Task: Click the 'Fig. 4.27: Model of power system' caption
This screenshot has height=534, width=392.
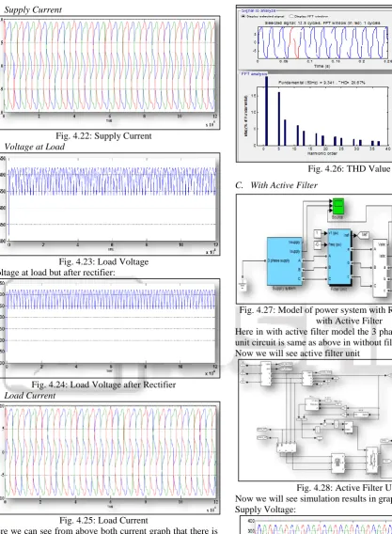Action: click(x=316, y=310)
